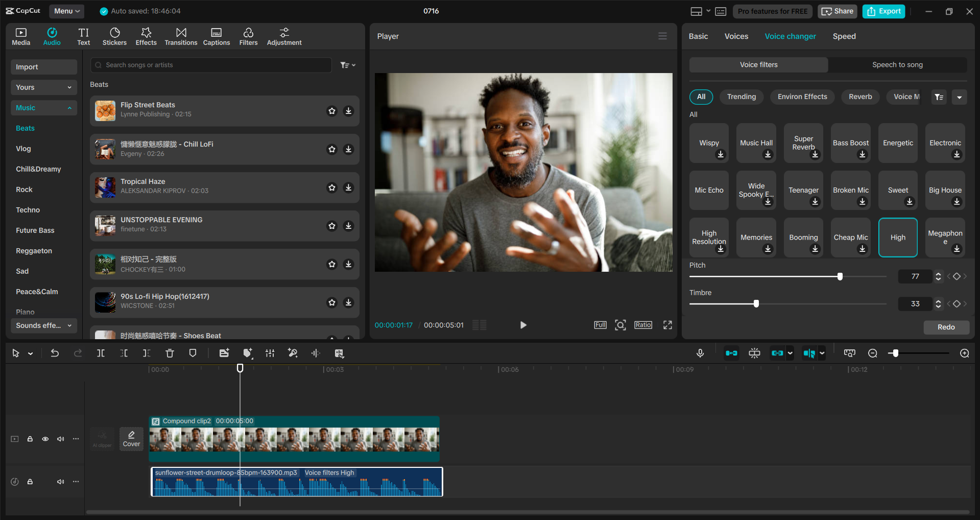This screenshot has height=520, width=980.
Task: Click the Export button
Action: 883,11
